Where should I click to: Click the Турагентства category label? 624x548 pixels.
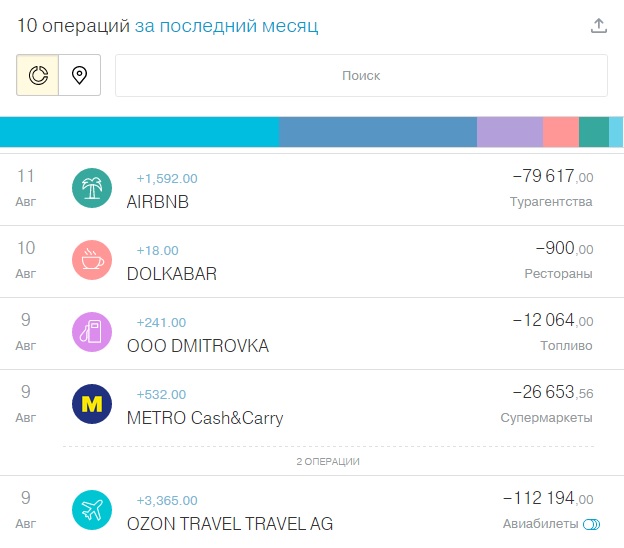[551, 202]
